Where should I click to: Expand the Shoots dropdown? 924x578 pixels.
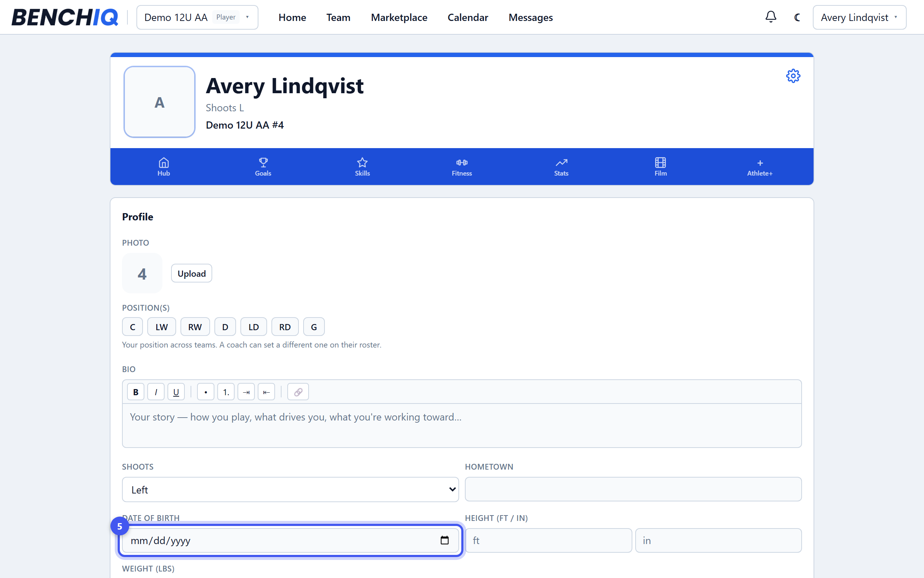pyautogui.click(x=290, y=489)
